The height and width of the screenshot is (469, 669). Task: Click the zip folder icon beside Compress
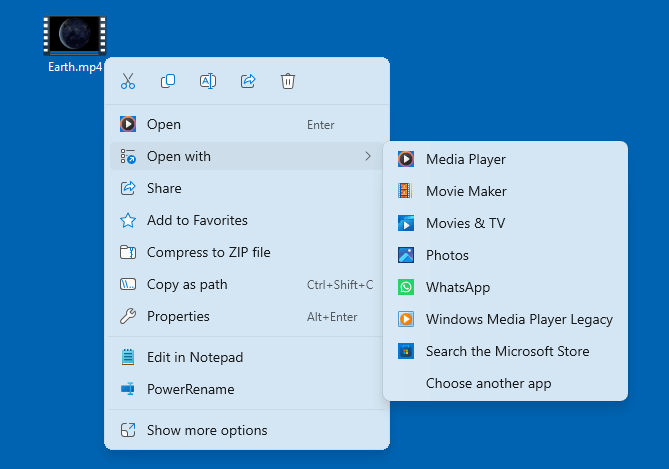pos(128,252)
